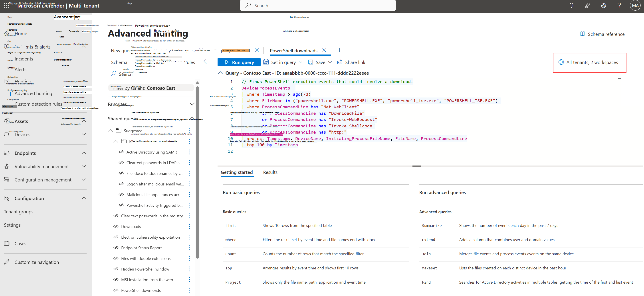Expand the Save dropdown arrow
This screenshot has height=296, width=644.
[x=330, y=62]
